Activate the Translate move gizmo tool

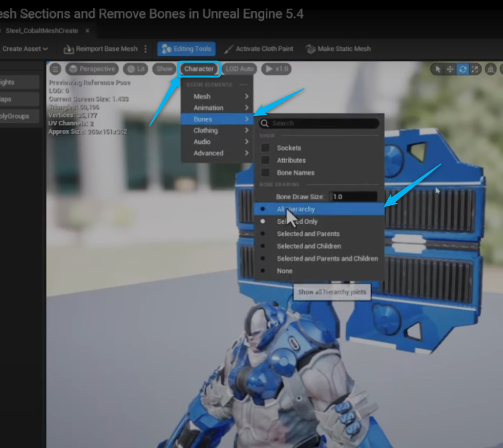[x=450, y=69]
